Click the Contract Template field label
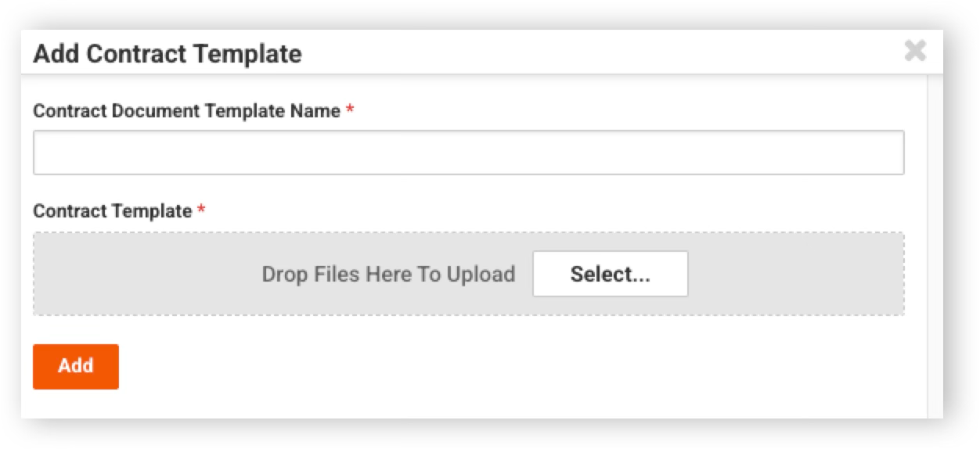This screenshot has width=980, height=449. (x=112, y=211)
